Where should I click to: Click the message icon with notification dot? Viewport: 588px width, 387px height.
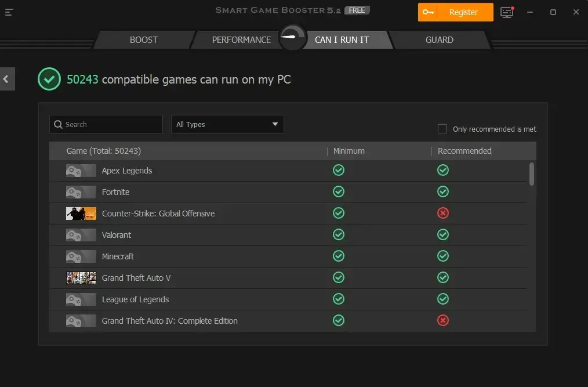(506, 12)
